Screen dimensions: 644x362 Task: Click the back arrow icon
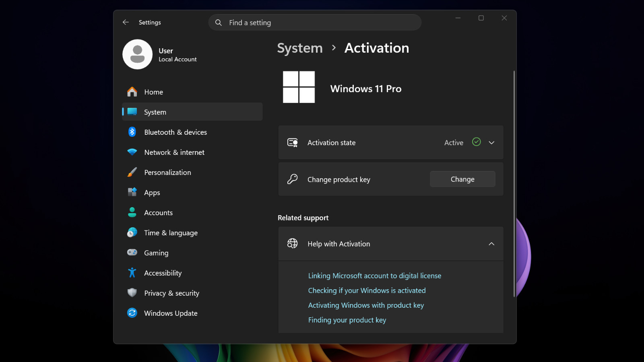tap(126, 23)
